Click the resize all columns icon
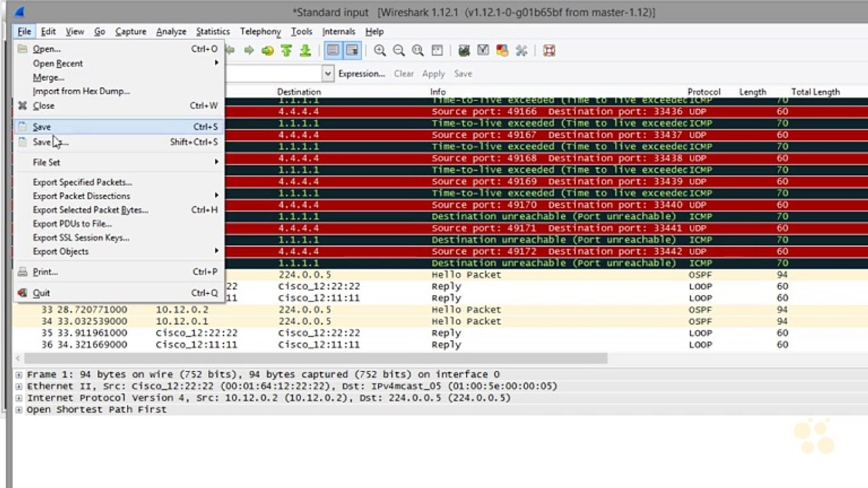 pyautogui.click(x=437, y=51)
